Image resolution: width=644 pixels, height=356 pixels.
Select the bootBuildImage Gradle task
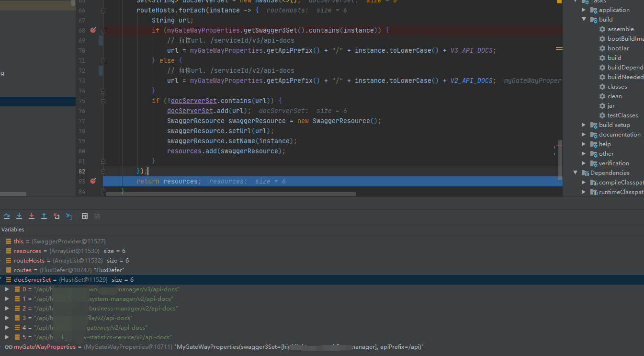[x=625, y=39]
